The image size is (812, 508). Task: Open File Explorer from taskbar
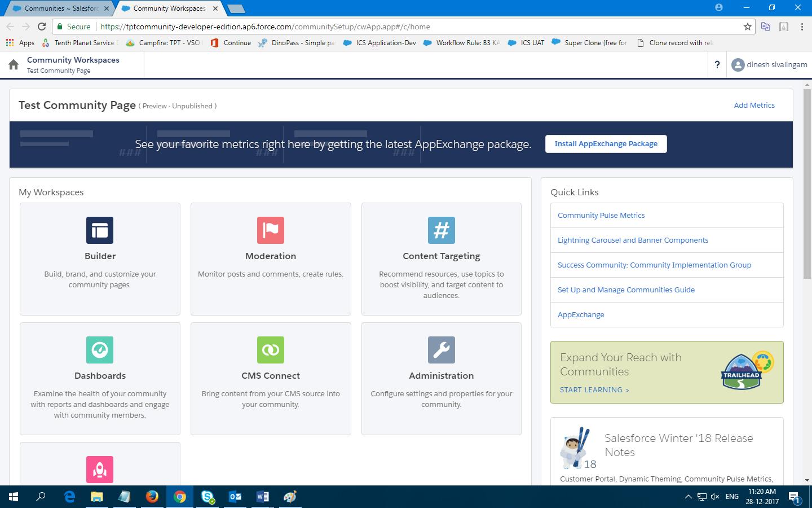[97, 497]
